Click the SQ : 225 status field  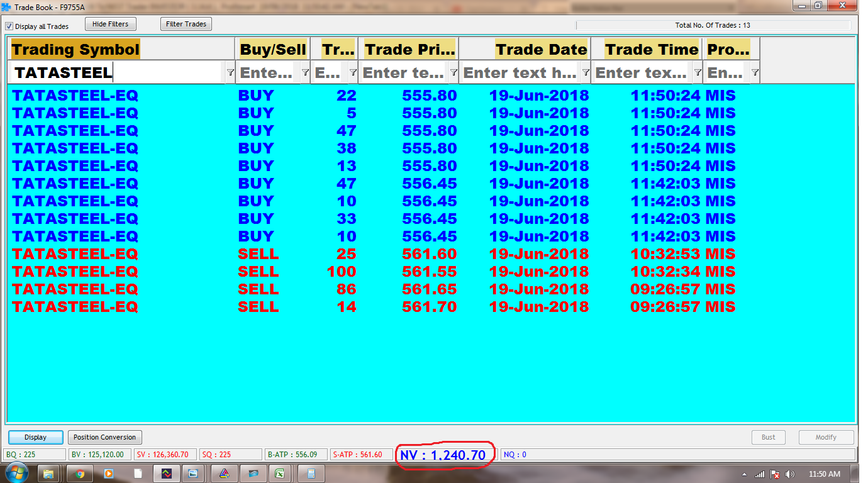coord(231,455)
